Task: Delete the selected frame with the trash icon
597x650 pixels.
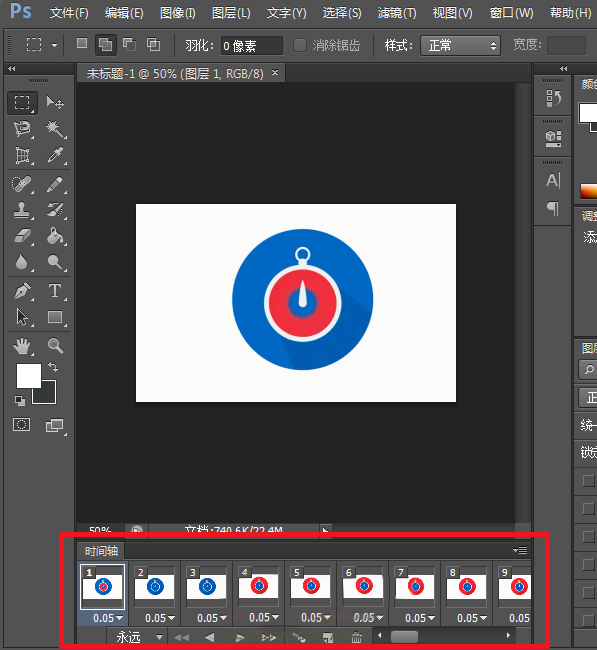Action: 357,637
